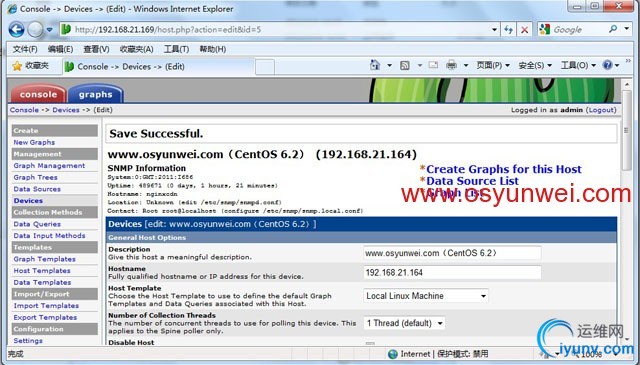Image resolution: width=640 pixels, height=365 pixels.
Task: Click the browser Back arrow button
Action: pos(17,29)
